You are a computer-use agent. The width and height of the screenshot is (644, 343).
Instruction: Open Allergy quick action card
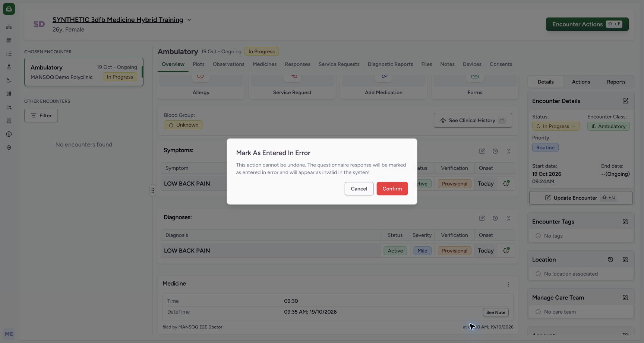coord(201,87)
